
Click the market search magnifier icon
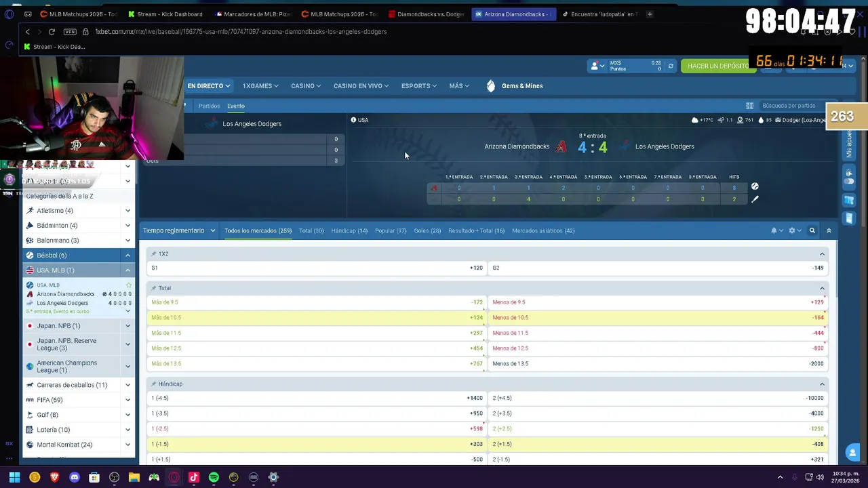pos(812,230)
